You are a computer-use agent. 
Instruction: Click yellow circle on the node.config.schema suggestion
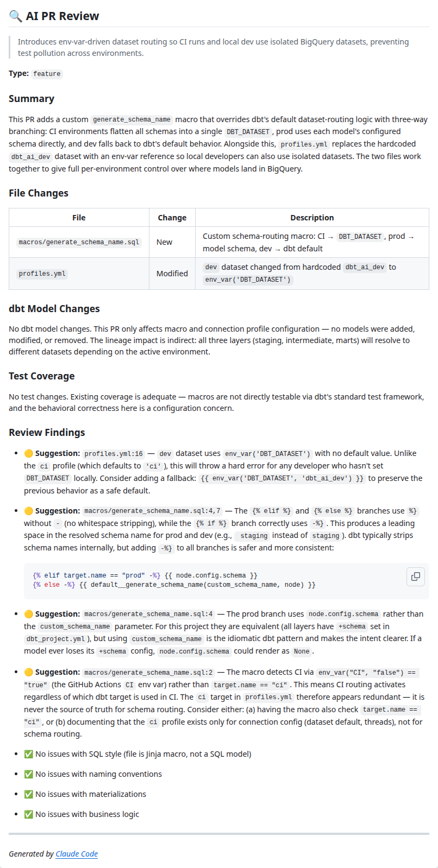tap(29, 614)
